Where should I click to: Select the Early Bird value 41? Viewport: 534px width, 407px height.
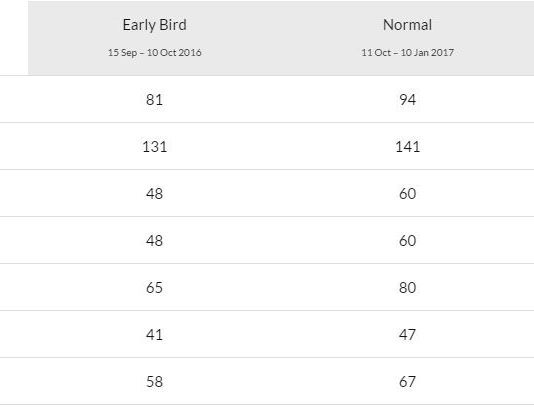[x=154, y=335]
